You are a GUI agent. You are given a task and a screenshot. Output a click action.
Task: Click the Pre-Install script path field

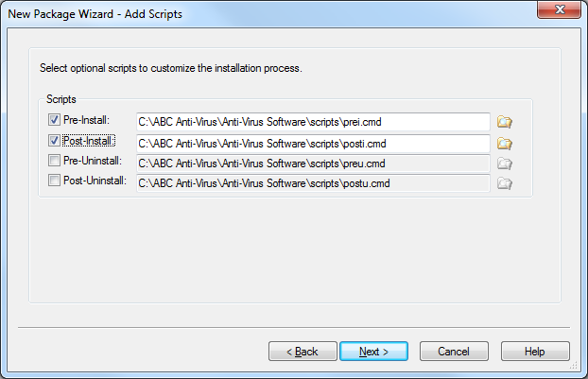(313, 122)
